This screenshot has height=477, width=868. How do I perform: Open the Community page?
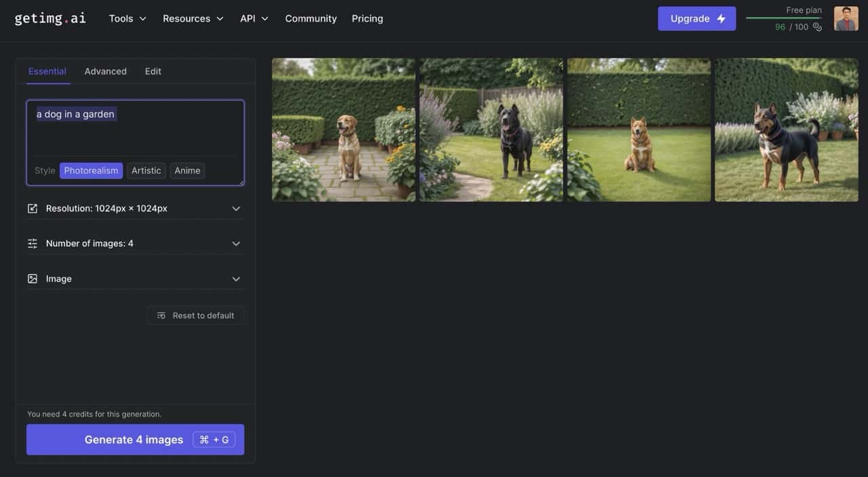point(311,18)
